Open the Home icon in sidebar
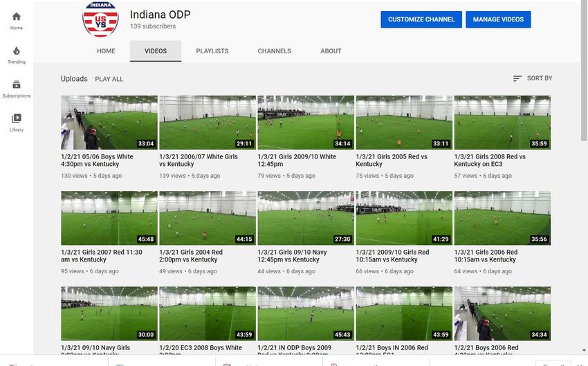Image resolution: width=588 pixels, height=366 pixels. tap(17, 17)
